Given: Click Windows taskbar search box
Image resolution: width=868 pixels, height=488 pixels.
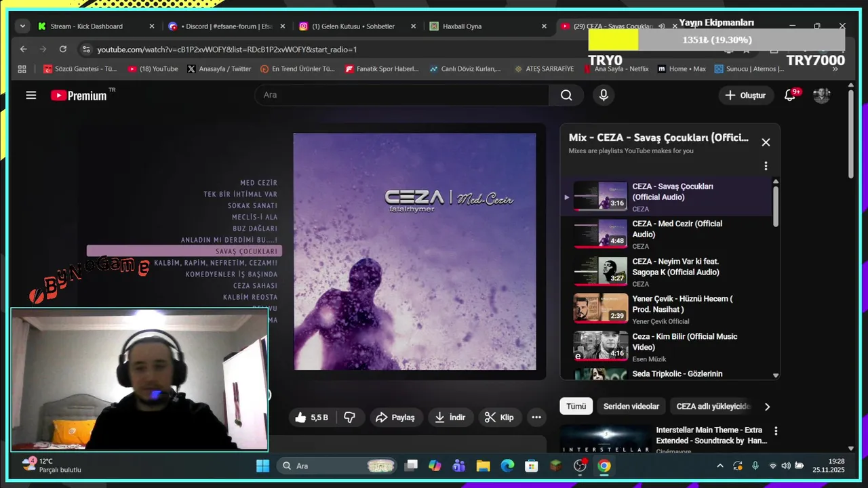Looking at the screenshot, I should (338, 466).
